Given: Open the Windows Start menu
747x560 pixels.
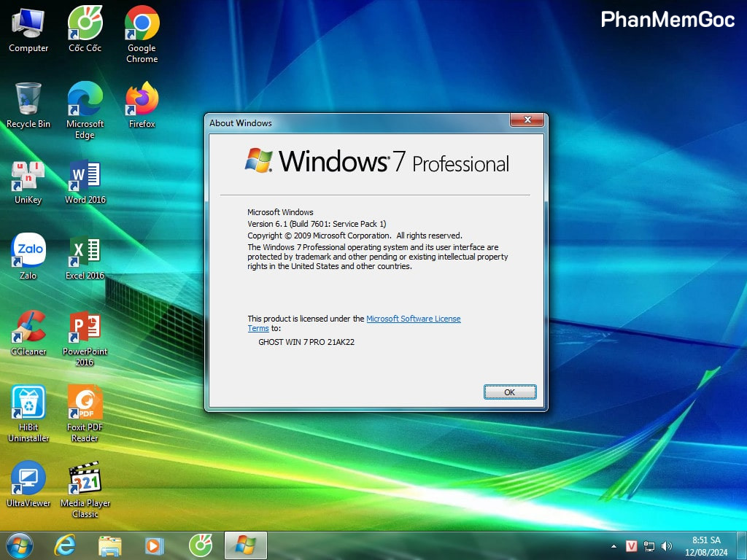Looking at the screenshot, I should point(19,545).
